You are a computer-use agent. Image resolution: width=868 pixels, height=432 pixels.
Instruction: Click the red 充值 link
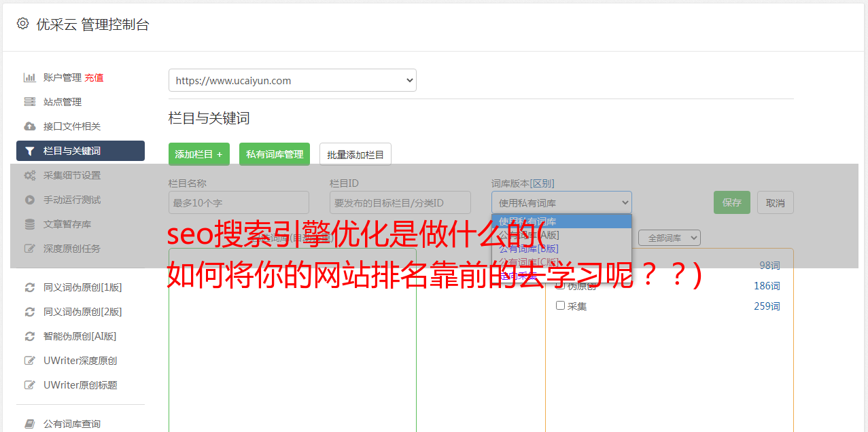pos(94,77)
